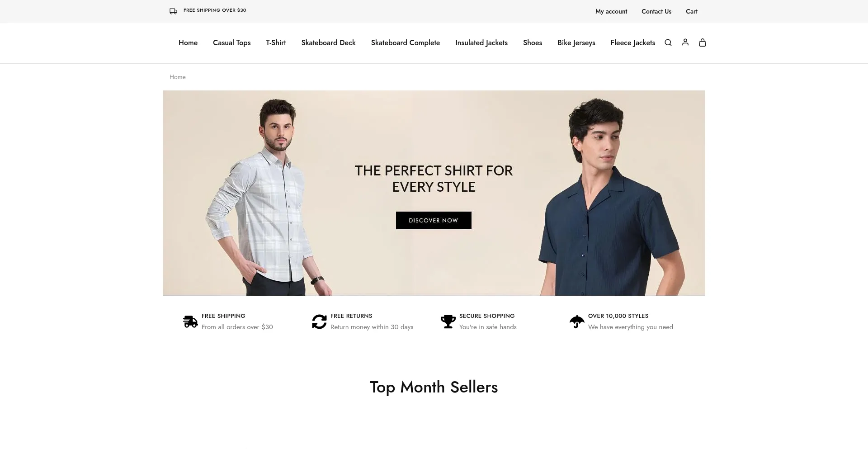The width and height of the screenshot is (868, 449).
Task: Visit the Contact Us page
Action: pyautogui.click(x=656, y=11)
